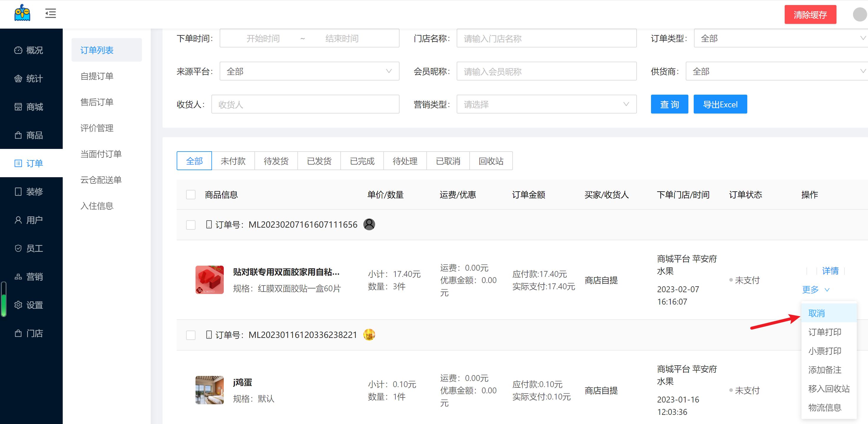Toggle select-all checkbox in table header
The height and width of the screenshot is (424, 868).
pos(191,195)
